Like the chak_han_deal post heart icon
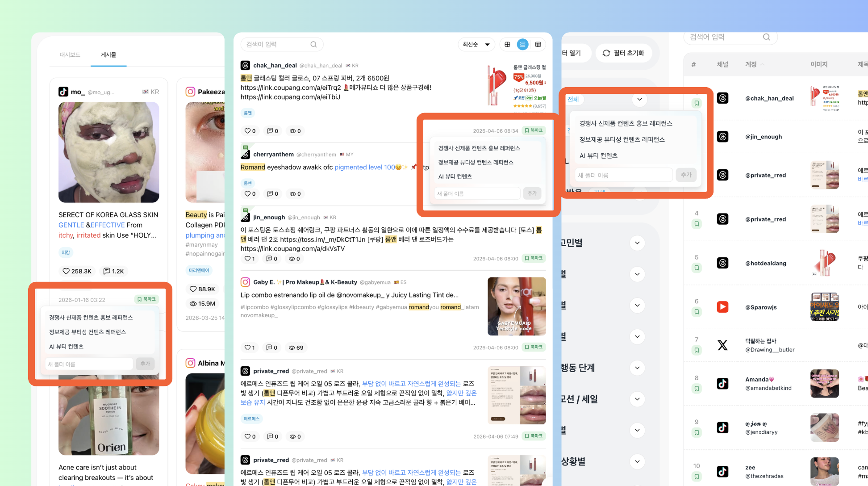868x486 pixels. [x=247, y=131]
